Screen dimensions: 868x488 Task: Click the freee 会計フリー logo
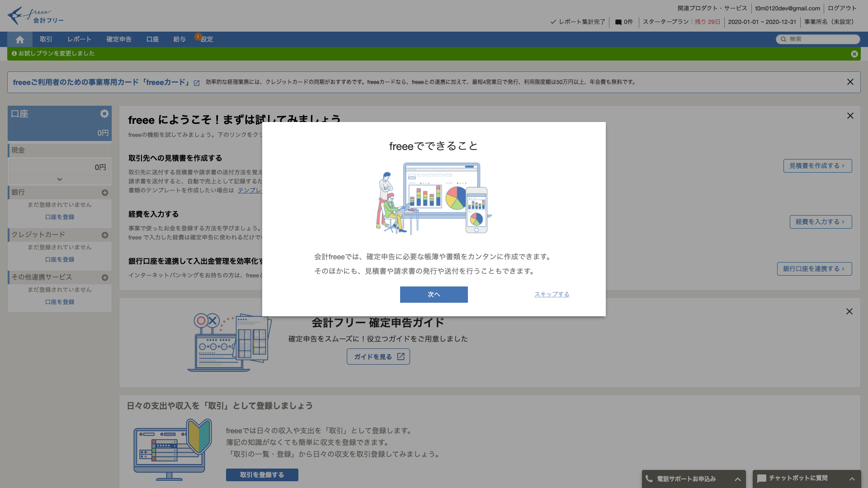pyautogui.click(x=36, y=16)
